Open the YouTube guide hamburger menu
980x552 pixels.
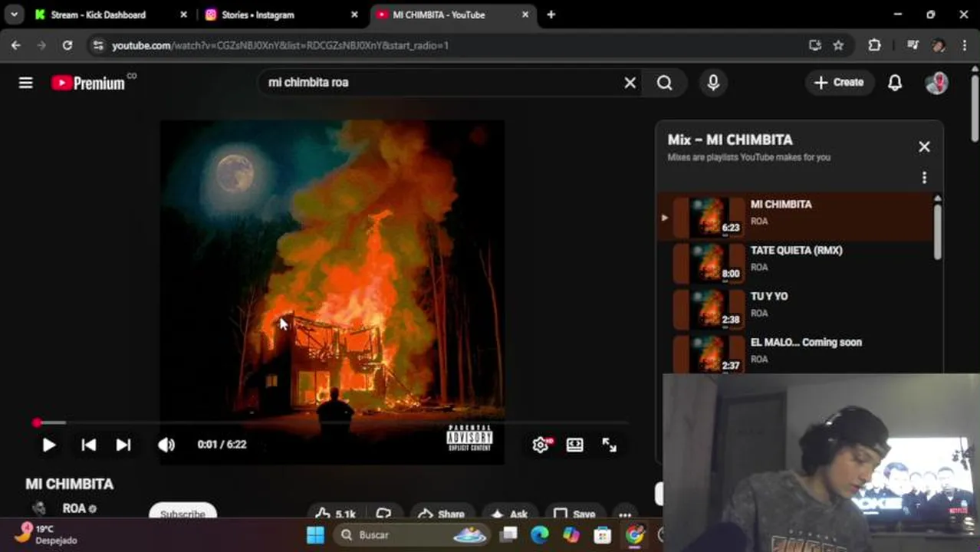tap(26, 83)
